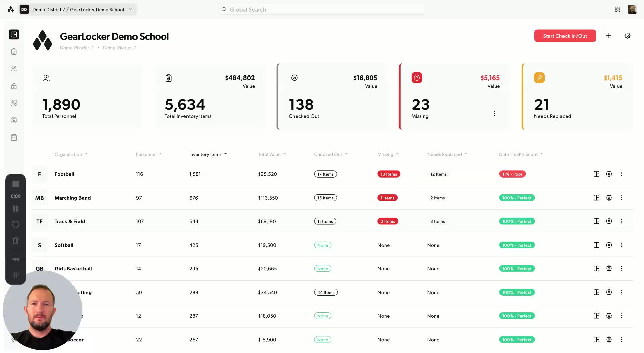644x353 pixels.
Task: Open Softball dashboard icon
Action: (x=597, y=245)
